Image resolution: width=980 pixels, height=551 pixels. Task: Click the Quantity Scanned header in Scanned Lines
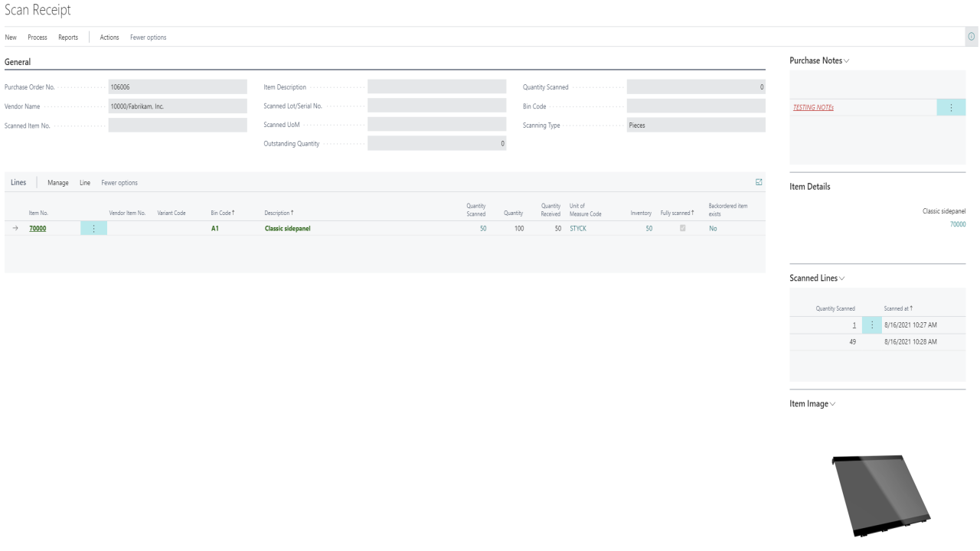[x=835, y=308]
